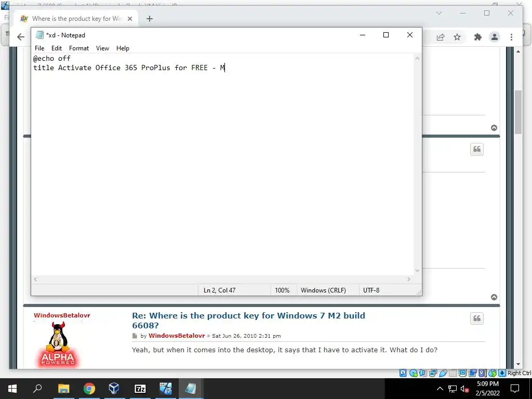Screen dimensions: 532x399
Task: Click the Notepad horizontal scrollbar left arrow
Action: pyautogui.click(x=35, y=279)
